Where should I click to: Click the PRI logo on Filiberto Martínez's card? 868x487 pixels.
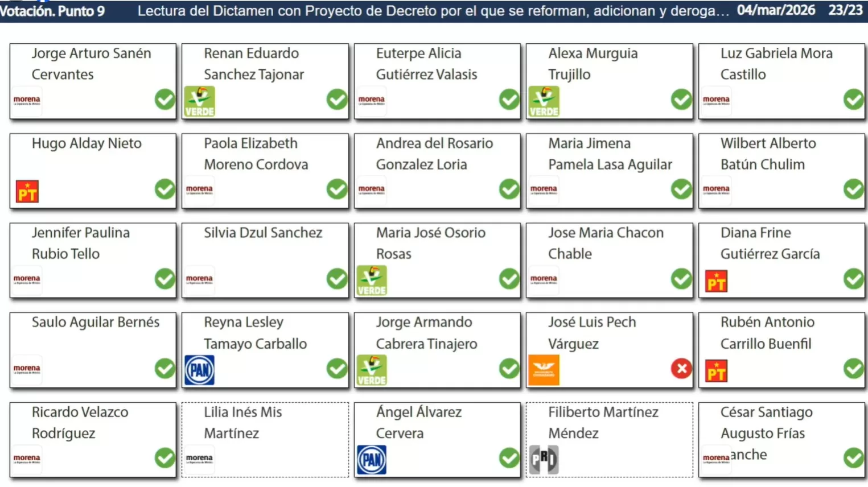(544, 459)
